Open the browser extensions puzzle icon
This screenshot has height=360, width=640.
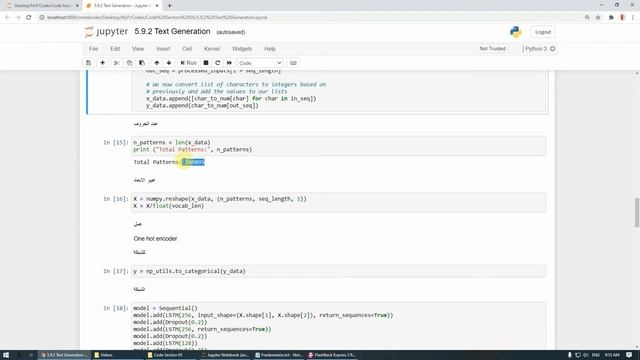point(611,17)
